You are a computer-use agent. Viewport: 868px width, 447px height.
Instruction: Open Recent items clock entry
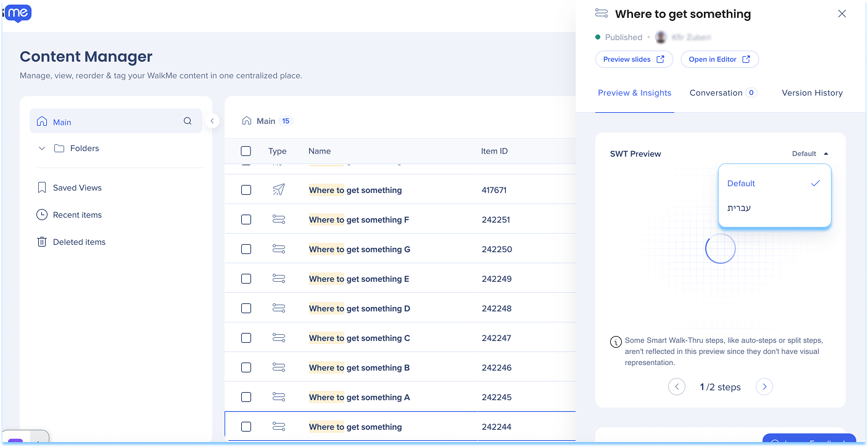click(x=76, y=215)
